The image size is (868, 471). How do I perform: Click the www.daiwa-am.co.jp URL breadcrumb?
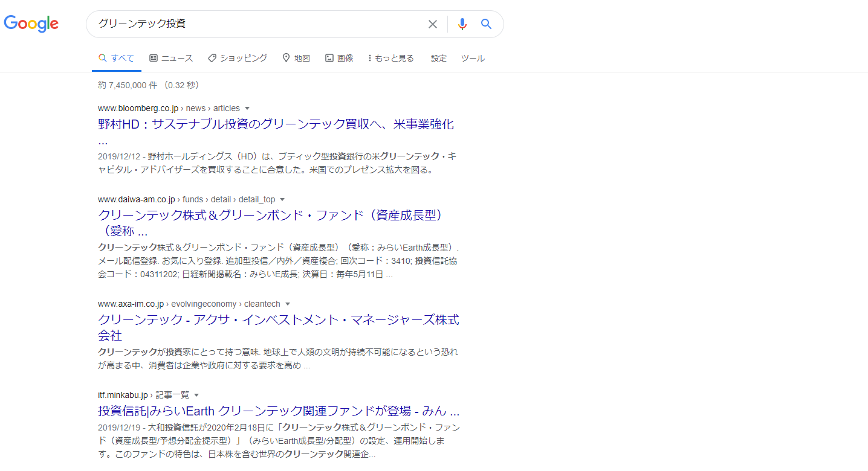click(x=186, y=199)
